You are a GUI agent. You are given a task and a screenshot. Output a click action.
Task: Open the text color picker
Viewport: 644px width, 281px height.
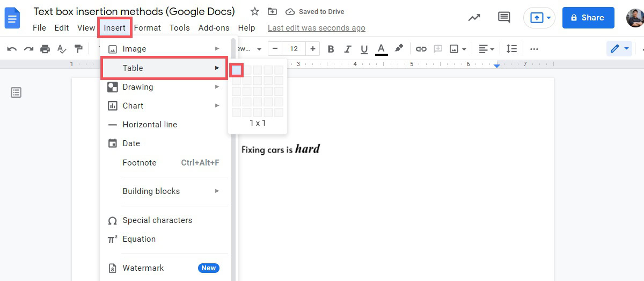click(381, 49)
